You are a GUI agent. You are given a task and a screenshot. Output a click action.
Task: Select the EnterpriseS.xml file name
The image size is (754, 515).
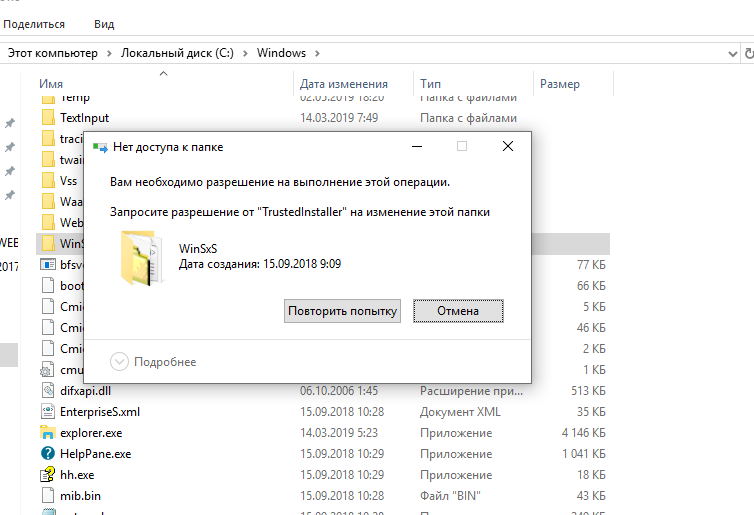tap(100, 412)
